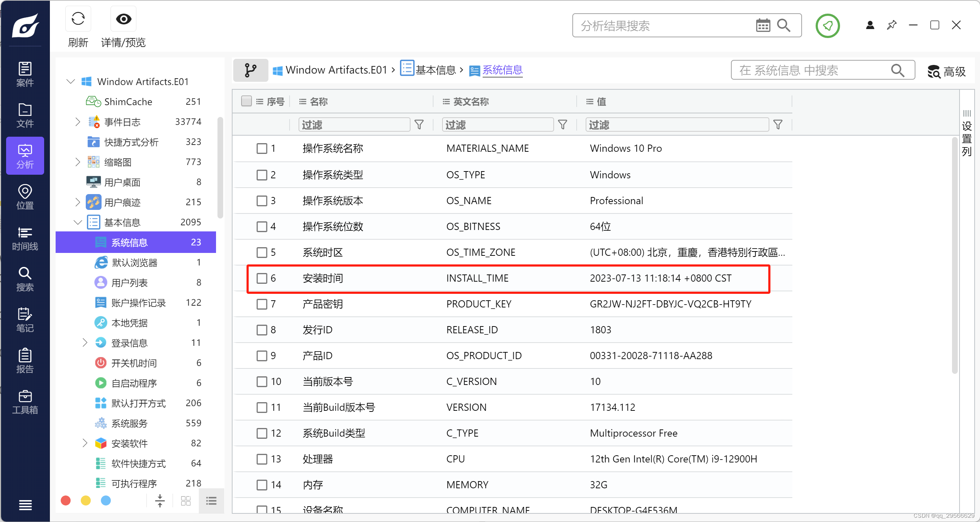The width and height of the screenshot is (980, 522).
Task: Collapse the Window Artifacts.E01 tree root
Action: [x=71, y=81]
